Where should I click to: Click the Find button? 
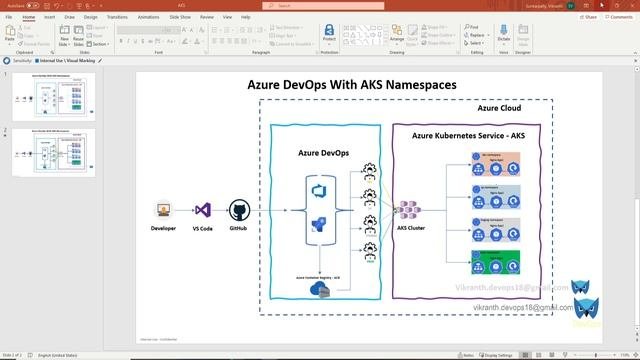pyautogui.click(x=471, y=27)
